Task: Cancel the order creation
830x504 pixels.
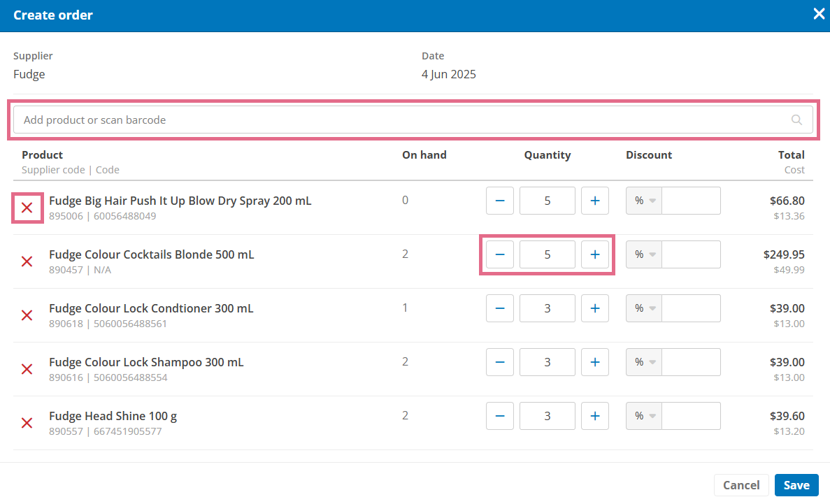Action: [741, 485]
